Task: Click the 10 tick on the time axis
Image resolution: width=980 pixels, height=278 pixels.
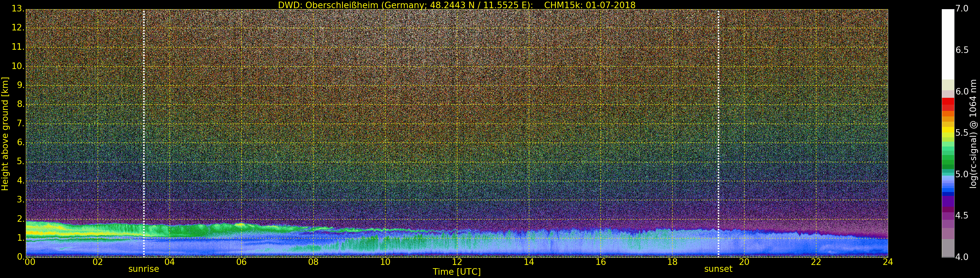Action: click(x=385, y=262)
